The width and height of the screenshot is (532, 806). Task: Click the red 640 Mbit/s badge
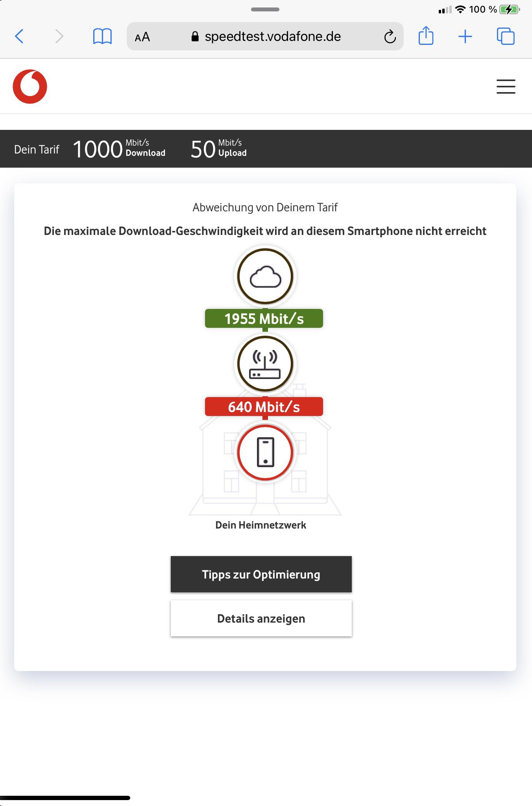(x=263, y=407)
